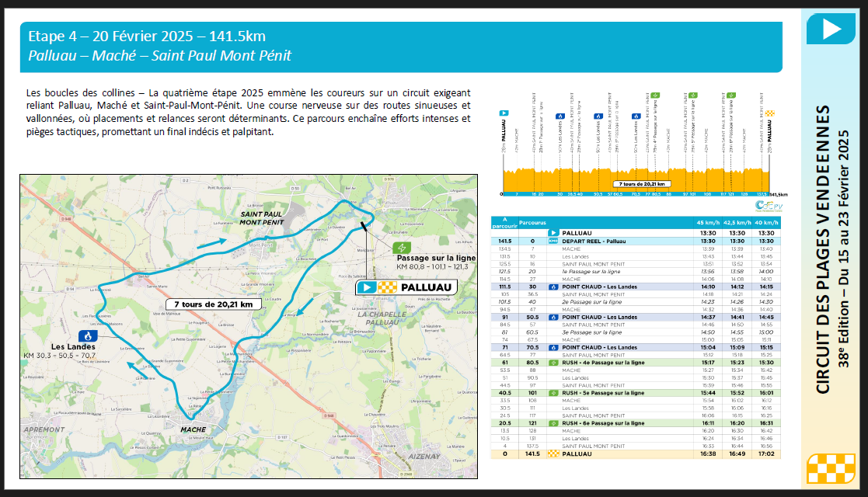Click the 16:49 finish time in the last row
This screenshot has height=497, width=868.
click(x=737, y=454)
